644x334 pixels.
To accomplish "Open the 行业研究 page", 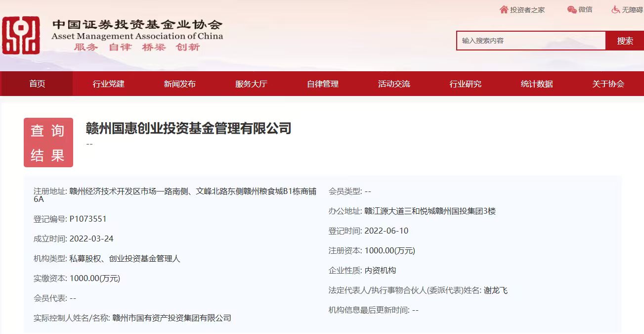I will tap(465, 84).
